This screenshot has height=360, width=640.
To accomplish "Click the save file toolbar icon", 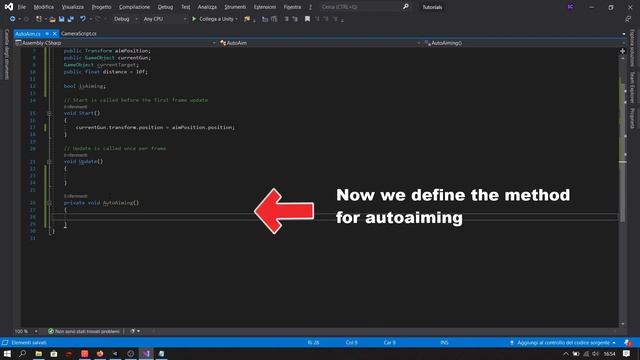I will coord(61,19).
